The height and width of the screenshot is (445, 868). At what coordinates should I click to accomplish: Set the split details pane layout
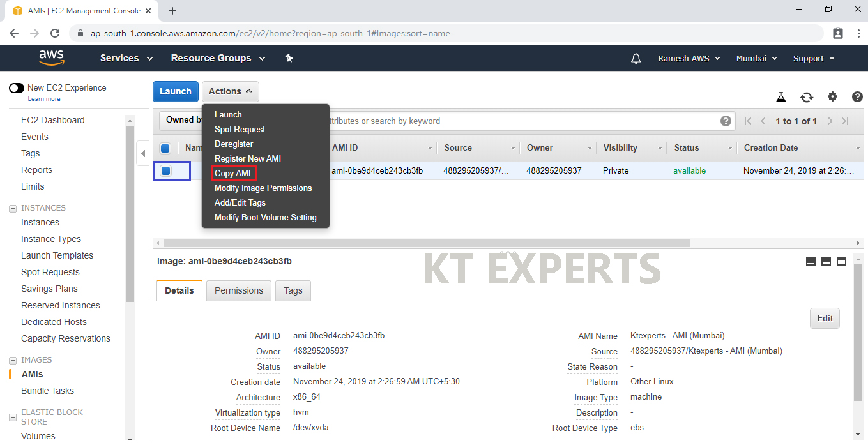point(826,261)
